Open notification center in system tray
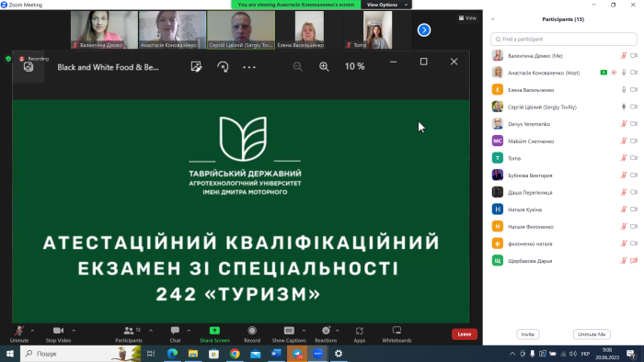This screenshot has width=644, height=362. coord(631,354)
